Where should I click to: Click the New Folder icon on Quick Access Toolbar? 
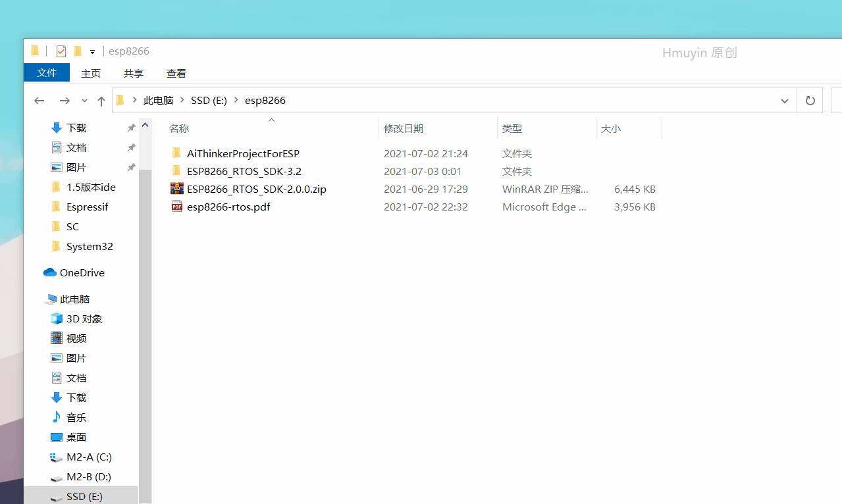pos(77,51)
